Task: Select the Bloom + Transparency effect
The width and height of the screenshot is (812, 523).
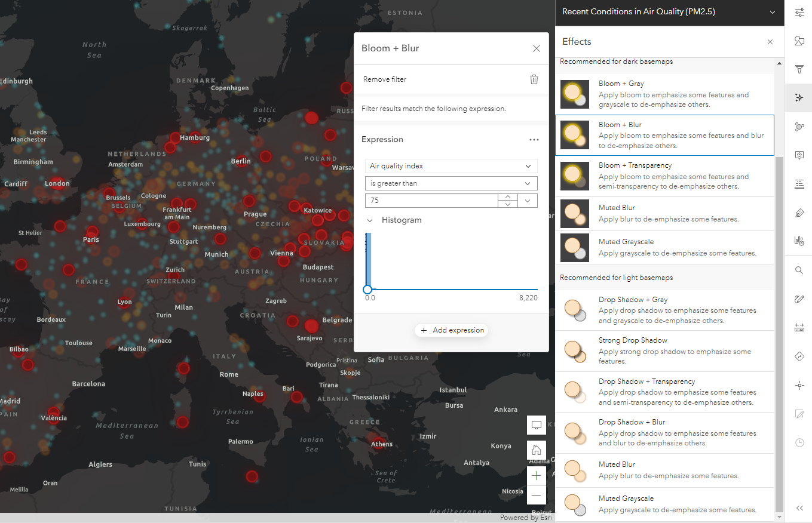Action: 664,176
